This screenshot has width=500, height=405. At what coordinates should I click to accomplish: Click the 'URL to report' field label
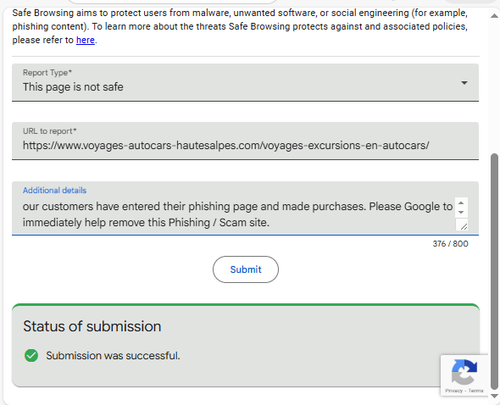[49, 131]
